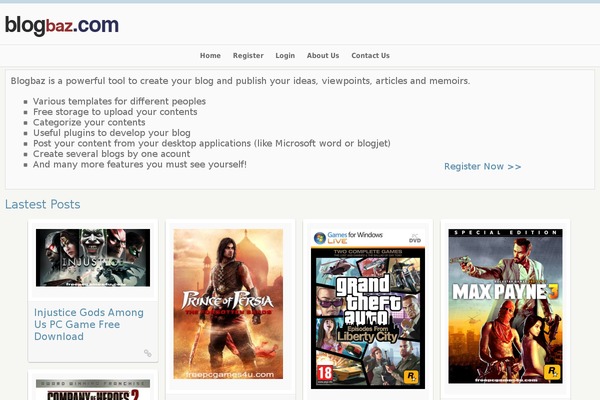The height and width of the screenshot is (400, 600).
Task: Open the Injustice Gods Among Us post link
Action: point(89,324)
